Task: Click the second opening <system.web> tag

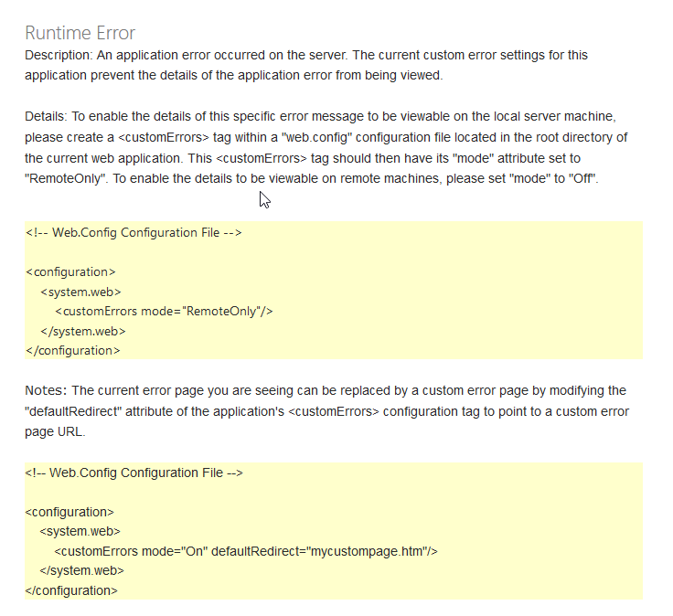Action: tap(80, 531)
